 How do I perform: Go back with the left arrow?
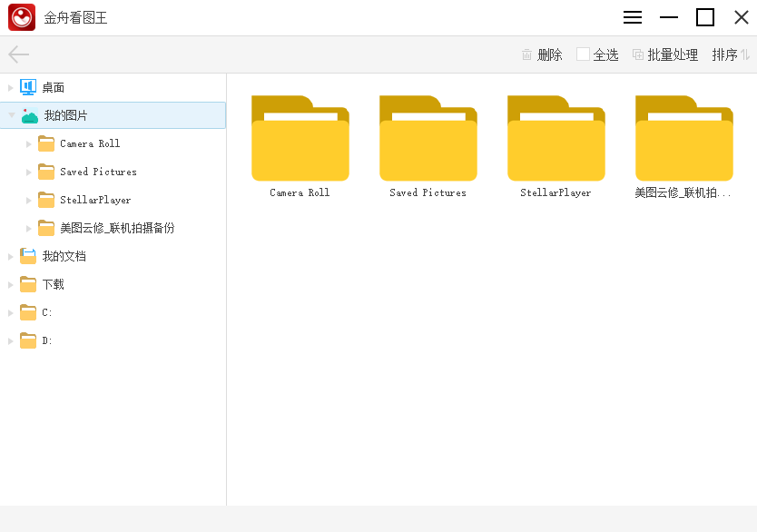click(x=19, y=54)
